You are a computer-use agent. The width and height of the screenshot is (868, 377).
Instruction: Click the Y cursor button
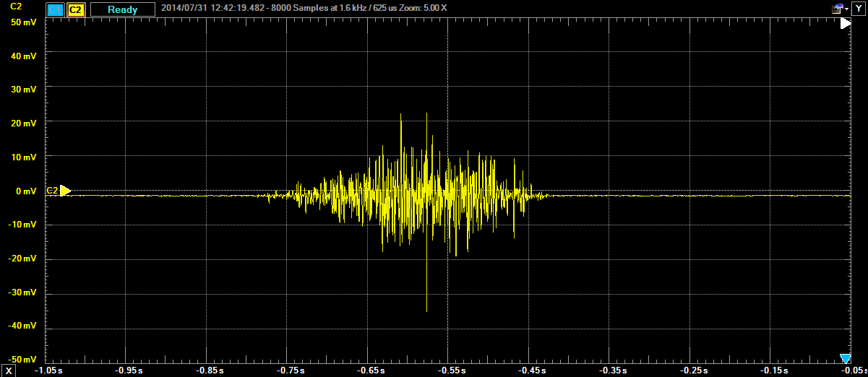click(x=859, y=9)
